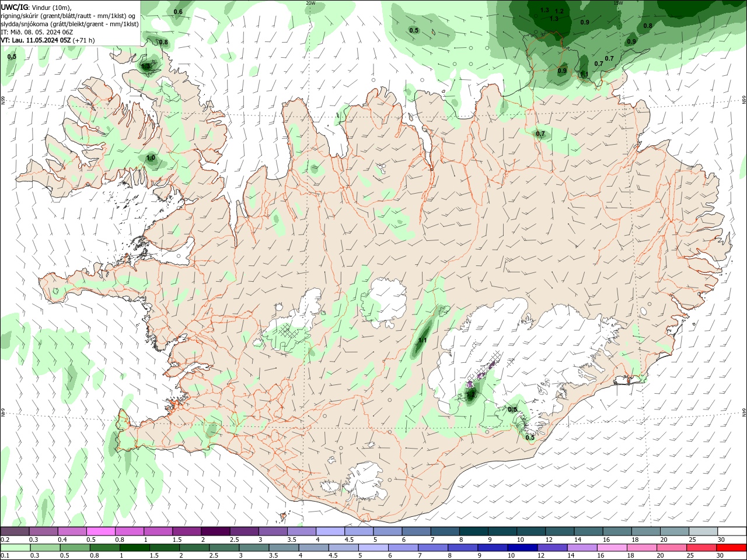Viewport: 747px width, 560px height.
Task: Select the 0.5–0.8 green swatch in lower legend
Action: 75,548
